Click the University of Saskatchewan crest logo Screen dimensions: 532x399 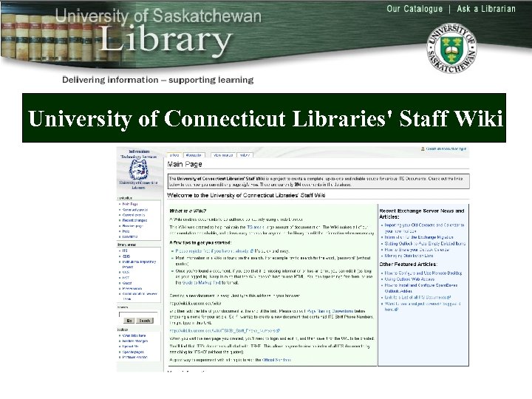[451, 48]
